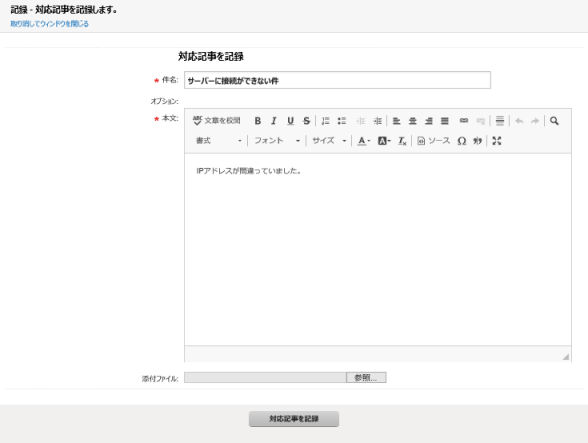Click the attachment file path field
Image resolution: width=588 pixels, height=443 pixels.
265,378
